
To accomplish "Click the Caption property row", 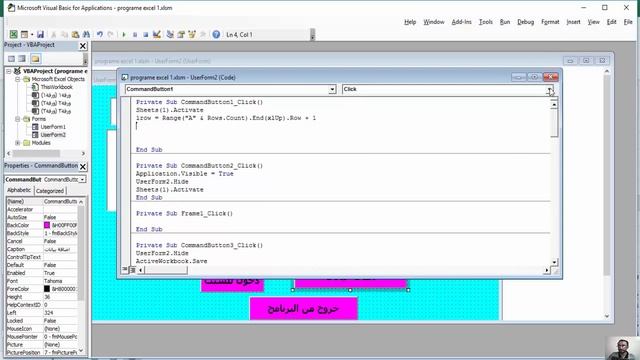I will point(42,249).
